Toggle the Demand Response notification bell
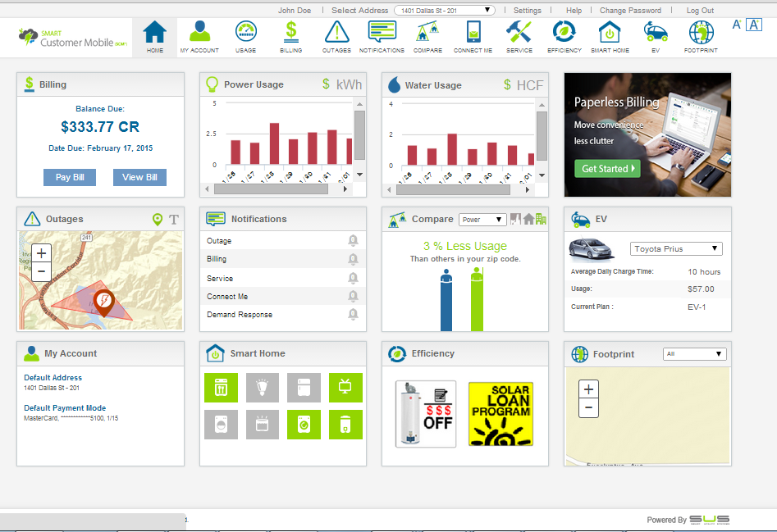Image resolution: width=777 pixels, height=532 pixels. tap(353, 315)
